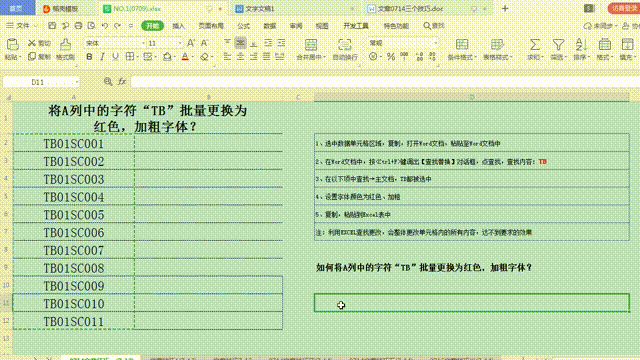Open the Page Layout (页面布局) tab
Screen dimensions: 640x360
tap(211, 26)
